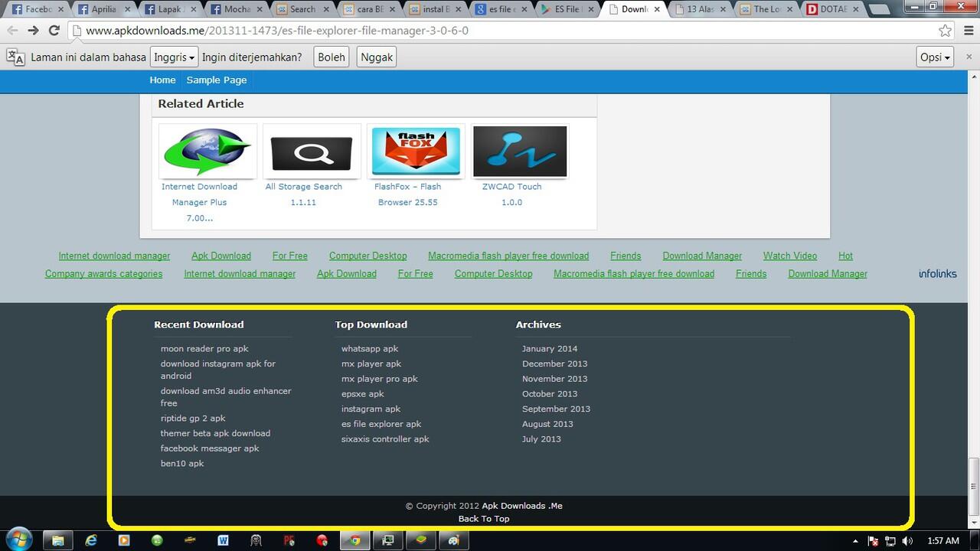
Task: Click the 'ZWCAD Touch 1.0.0' article link
Action: [511, 194]
